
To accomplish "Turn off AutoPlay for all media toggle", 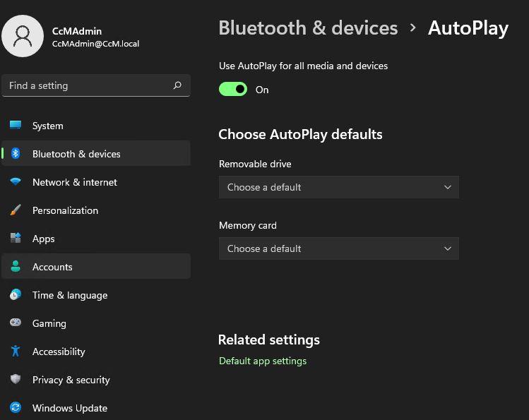I will [x=233, y=90].
